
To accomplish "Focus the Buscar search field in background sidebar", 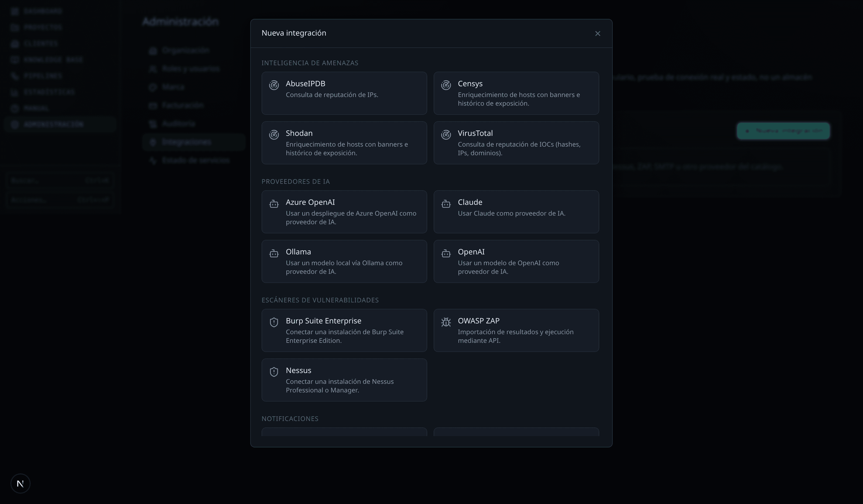I will tap(60, 180).
